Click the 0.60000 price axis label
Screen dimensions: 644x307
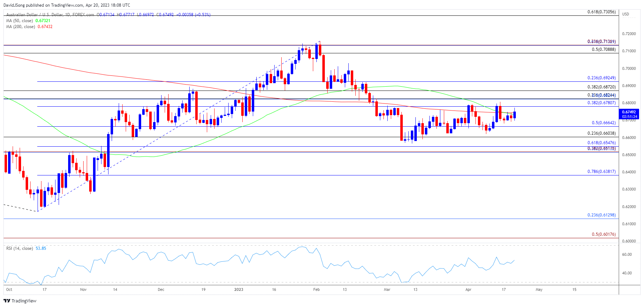click(x=629, y=241)
